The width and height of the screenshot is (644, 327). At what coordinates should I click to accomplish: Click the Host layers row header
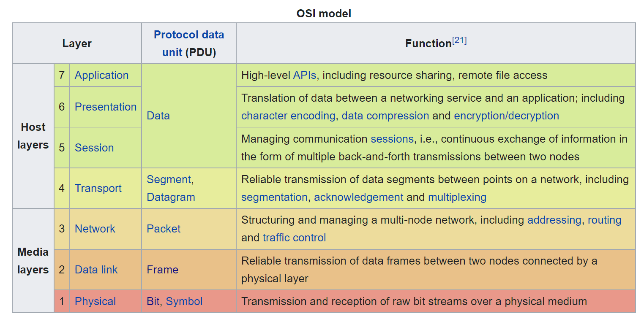click(x=33, y=136)
